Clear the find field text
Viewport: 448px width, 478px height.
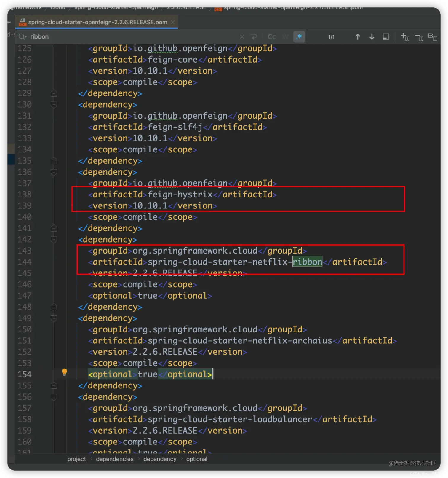click(242, 37)
